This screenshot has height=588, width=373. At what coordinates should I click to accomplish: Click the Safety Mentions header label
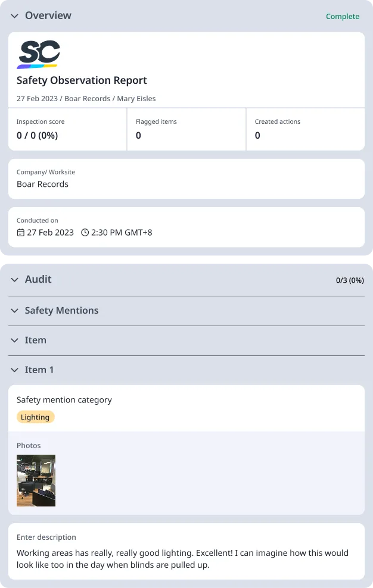[x=61, y=310]
